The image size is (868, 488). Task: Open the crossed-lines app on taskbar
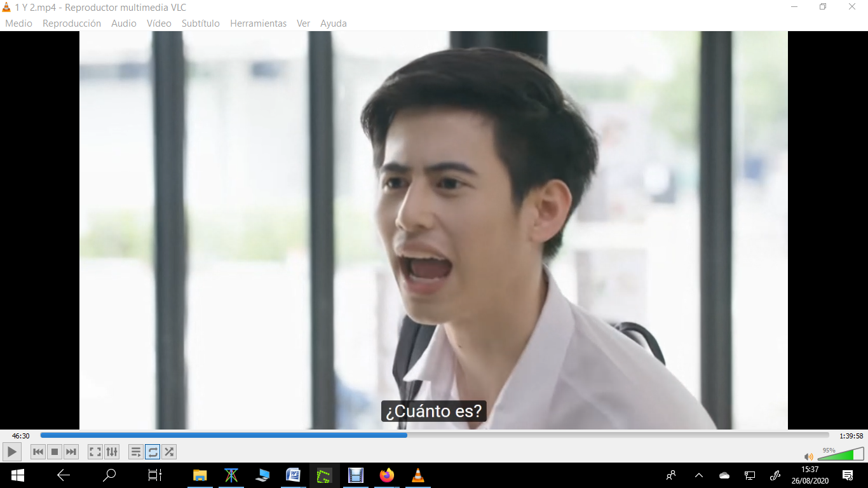click(231, 475)
